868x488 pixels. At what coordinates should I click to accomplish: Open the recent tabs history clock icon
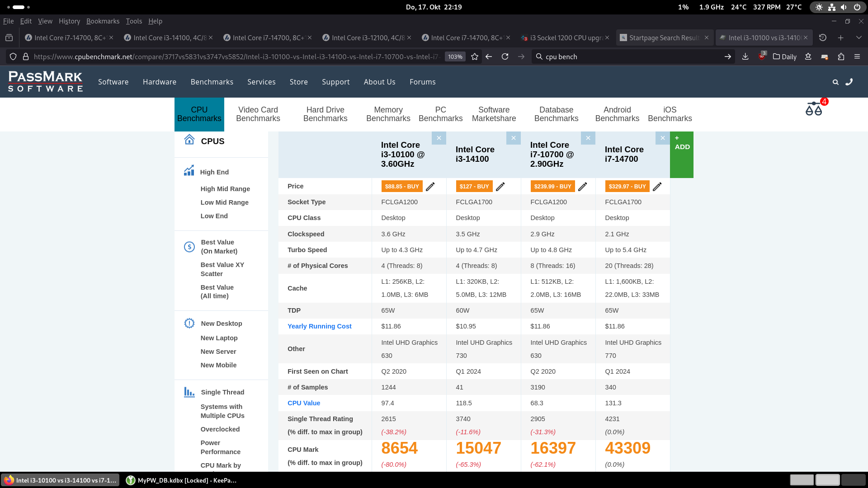(823, 38)
